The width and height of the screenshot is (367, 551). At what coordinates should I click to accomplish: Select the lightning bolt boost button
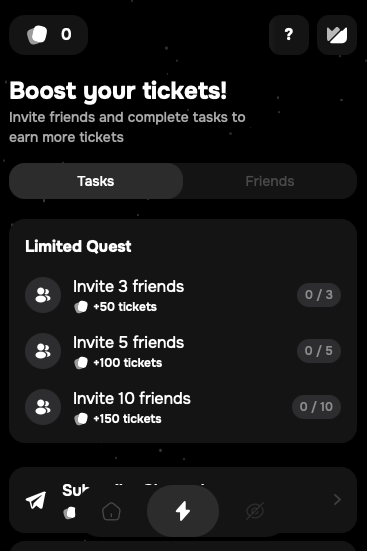pos(183,511)
